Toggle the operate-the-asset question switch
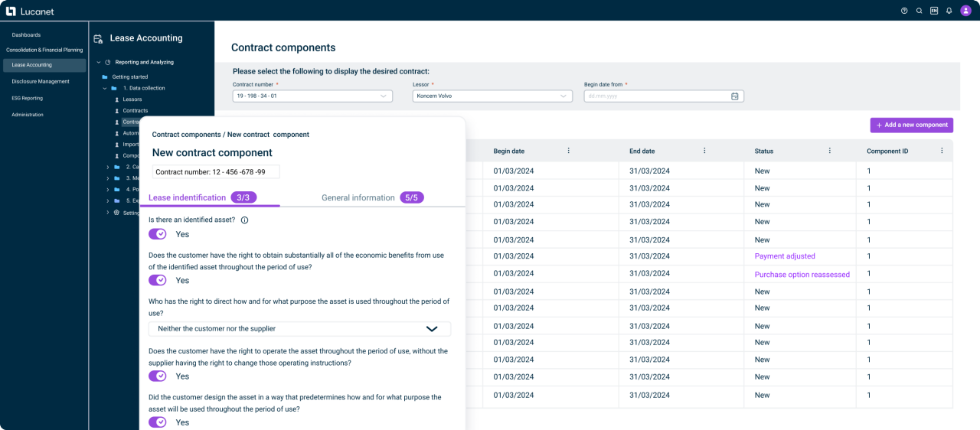This screenshot has height=430, width=980. click(x=158, y=376)
